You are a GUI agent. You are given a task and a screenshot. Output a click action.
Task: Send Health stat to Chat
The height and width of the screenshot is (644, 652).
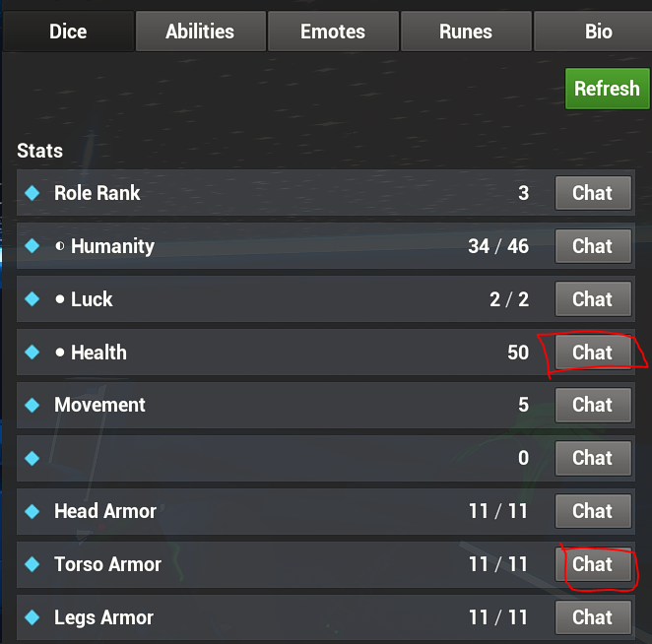(x=592, y=353)
